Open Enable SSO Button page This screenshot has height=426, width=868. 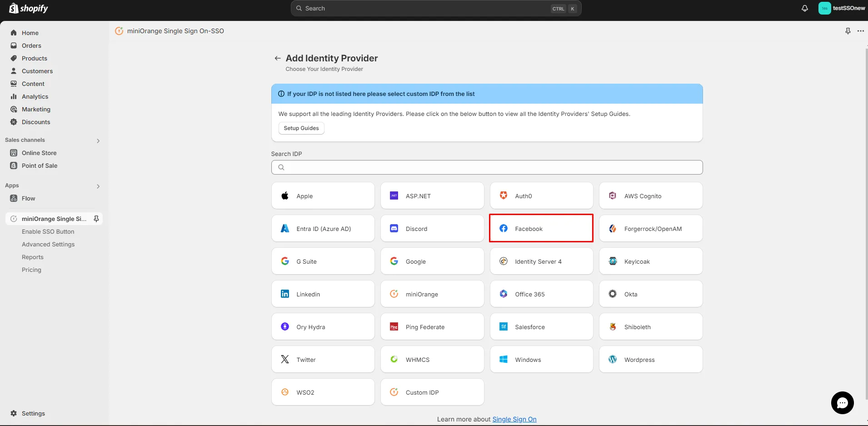pos(48,231)
